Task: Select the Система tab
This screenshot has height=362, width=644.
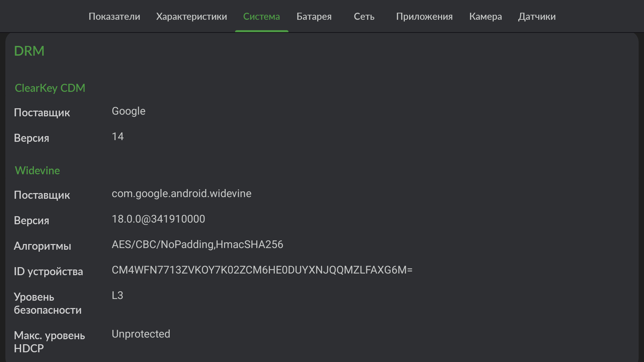Action: [261, 16]
